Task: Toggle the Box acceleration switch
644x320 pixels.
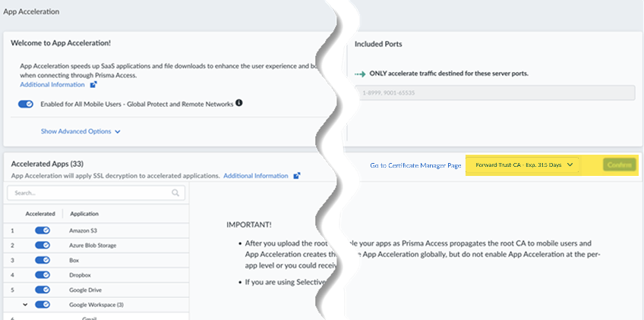Action: pos(43,261)
